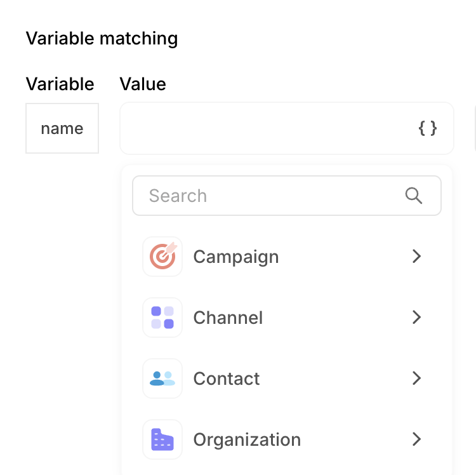Click the Value column label

[143, 84]
